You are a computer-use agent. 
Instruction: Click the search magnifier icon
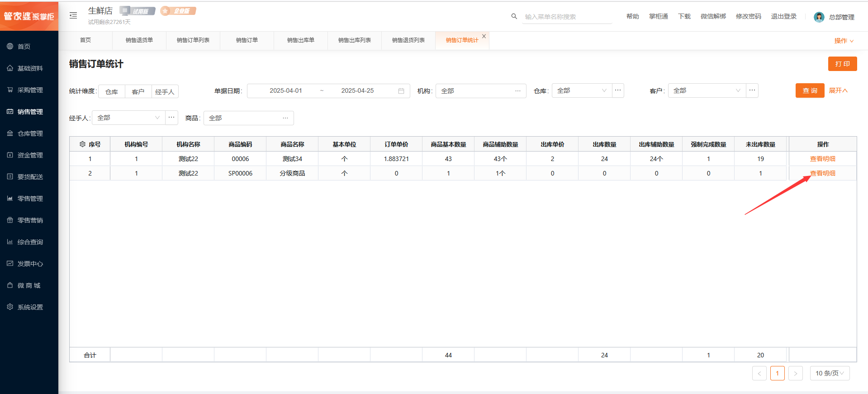514,16
